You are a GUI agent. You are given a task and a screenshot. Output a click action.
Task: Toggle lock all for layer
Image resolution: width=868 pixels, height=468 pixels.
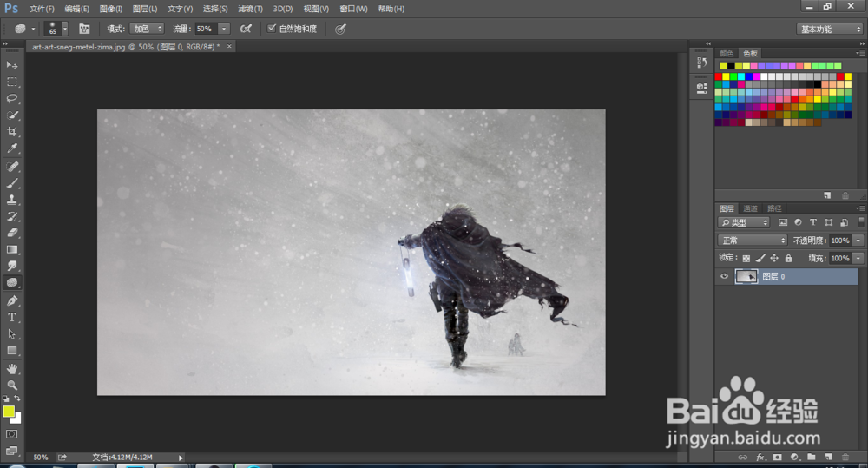[x=788, y=258]
